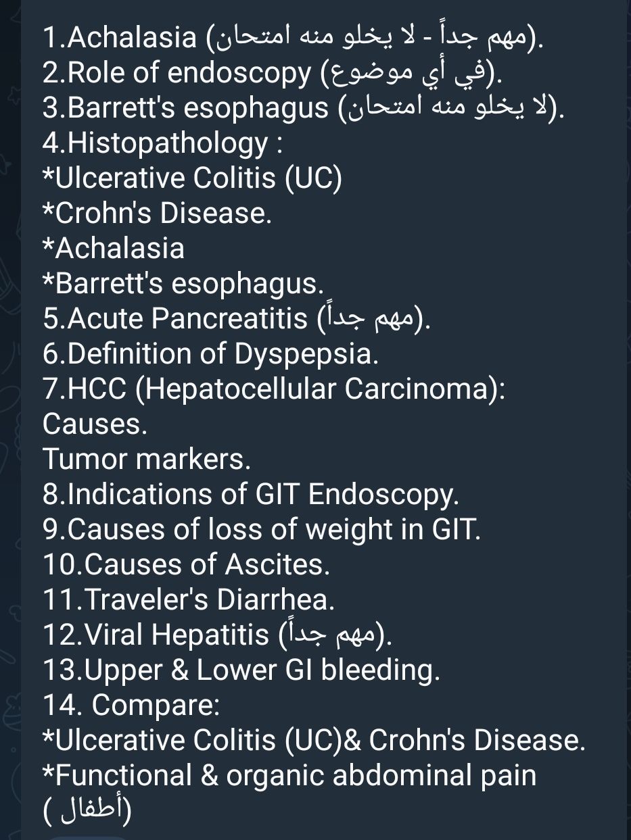Click the '11.Traveler's Diarrhea.' line
Image resolution: width=631 pixels, height=840 pixels.
pyautogui.click(x=189, y=599)
